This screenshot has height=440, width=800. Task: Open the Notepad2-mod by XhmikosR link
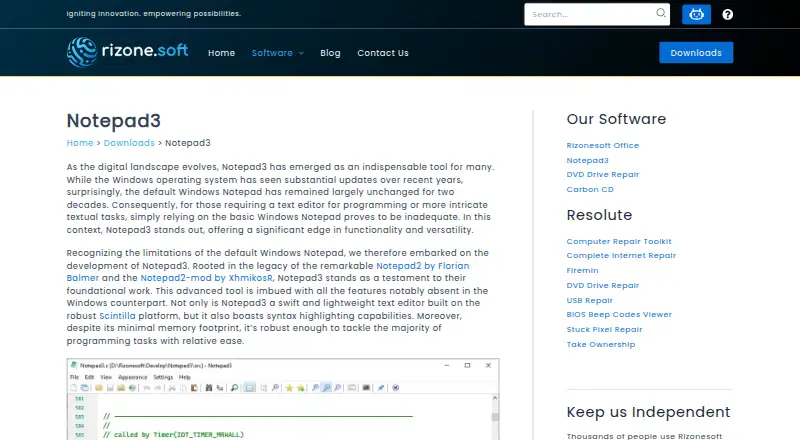207,278
